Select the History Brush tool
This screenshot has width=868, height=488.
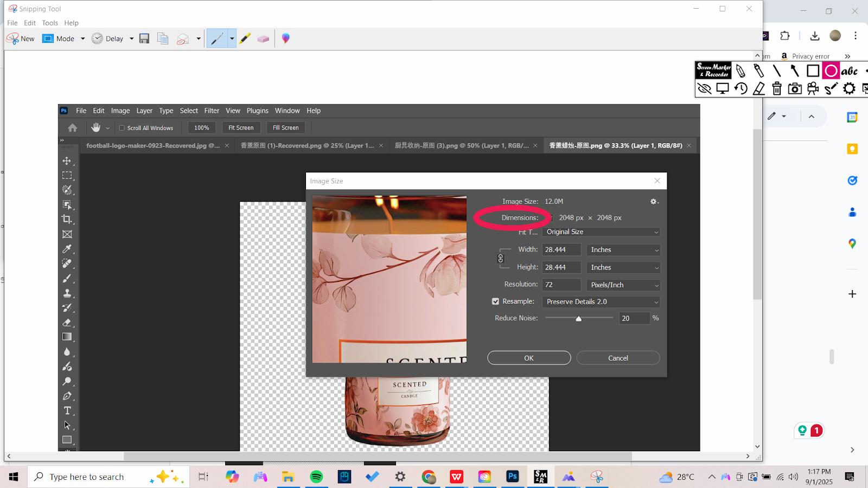(67, 307)
